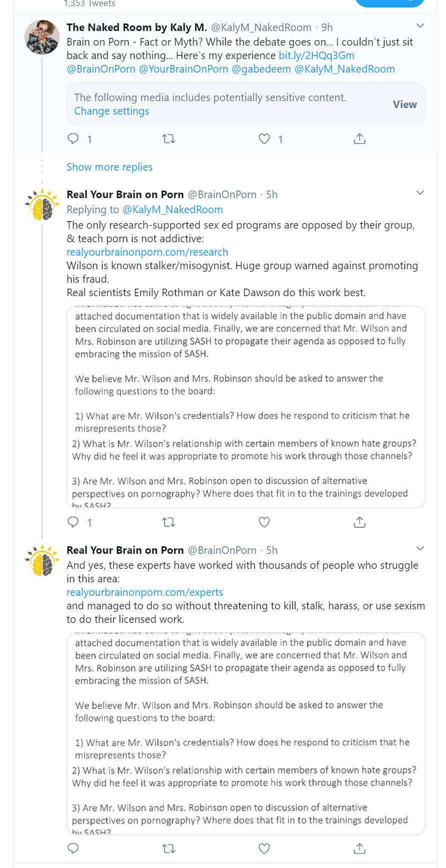446x868 pixels.
Task: Expand options menu on sex ed tweet
Action: tap(420, 193)
